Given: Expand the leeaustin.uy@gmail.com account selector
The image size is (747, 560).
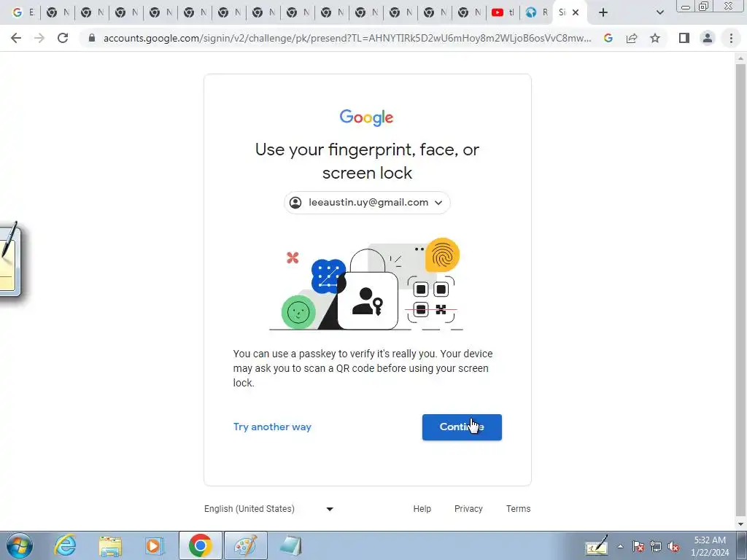Looking at the screenshot, I should coord(367,203).
